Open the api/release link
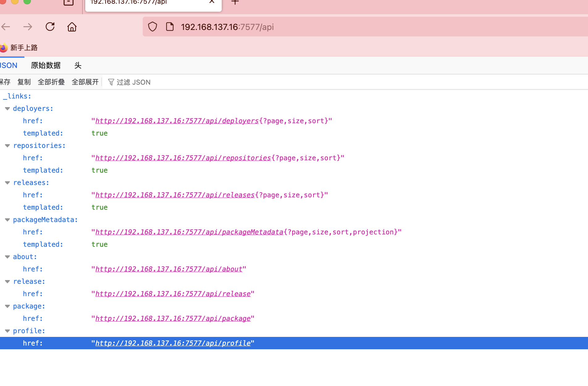 173,294
